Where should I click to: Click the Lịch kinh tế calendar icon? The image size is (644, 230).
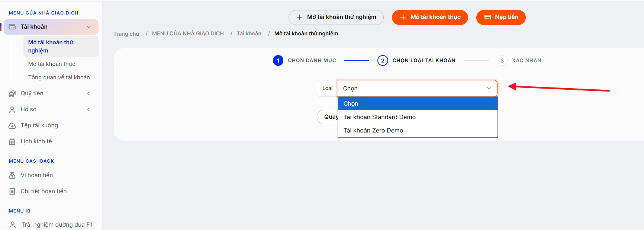12,142
